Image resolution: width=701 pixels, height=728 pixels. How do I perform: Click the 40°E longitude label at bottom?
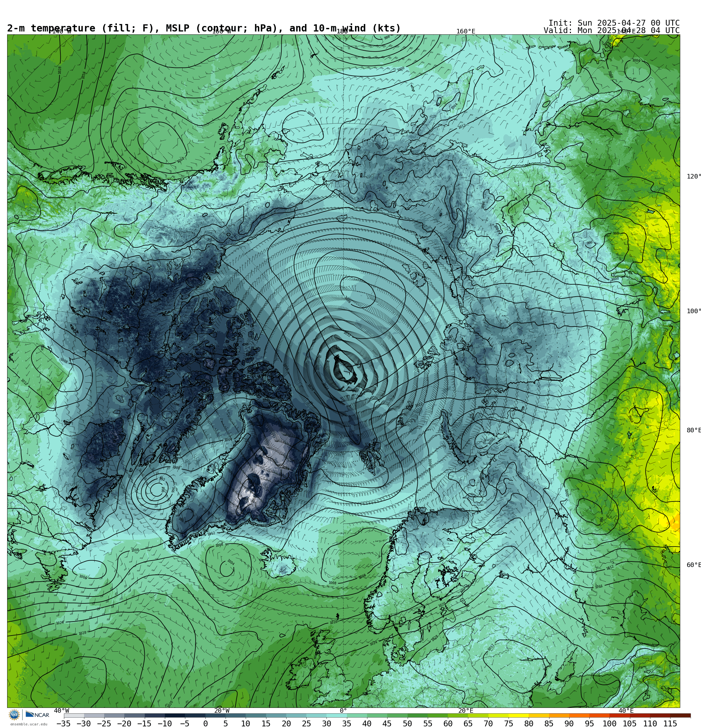click(626, 710)
